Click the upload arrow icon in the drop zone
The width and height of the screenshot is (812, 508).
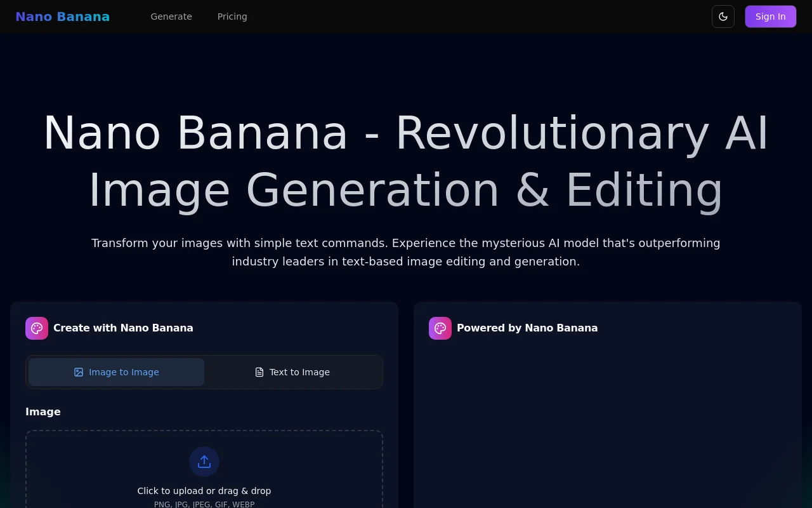(x=204, y=461)
